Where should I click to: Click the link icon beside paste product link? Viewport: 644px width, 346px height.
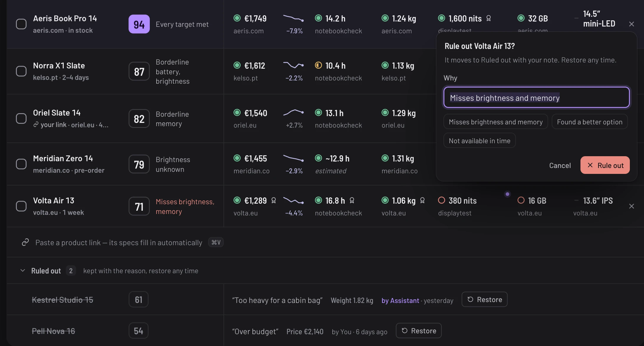coord(25,242)
